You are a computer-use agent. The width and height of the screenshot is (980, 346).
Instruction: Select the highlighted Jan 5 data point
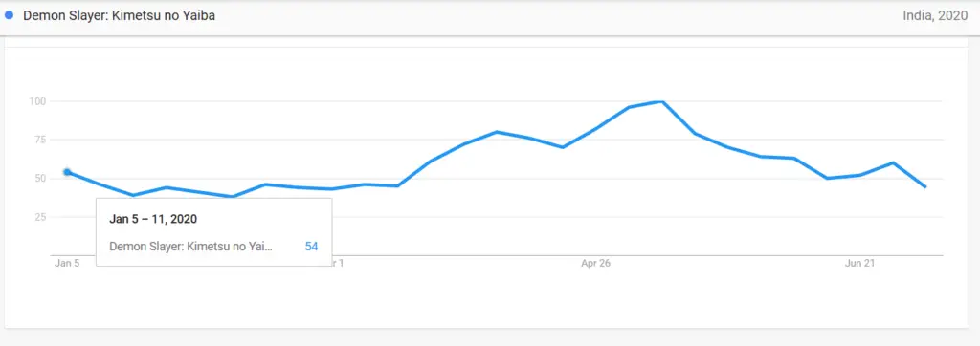[67, 172]
